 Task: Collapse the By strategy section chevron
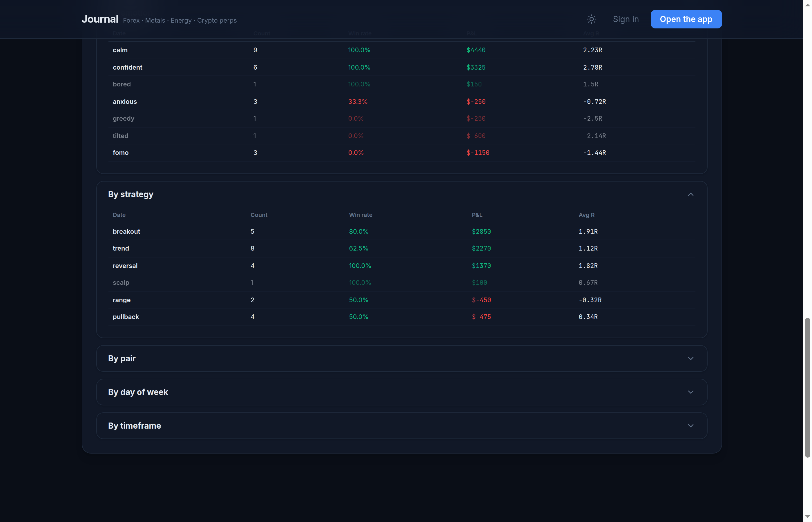coord(690,195)
